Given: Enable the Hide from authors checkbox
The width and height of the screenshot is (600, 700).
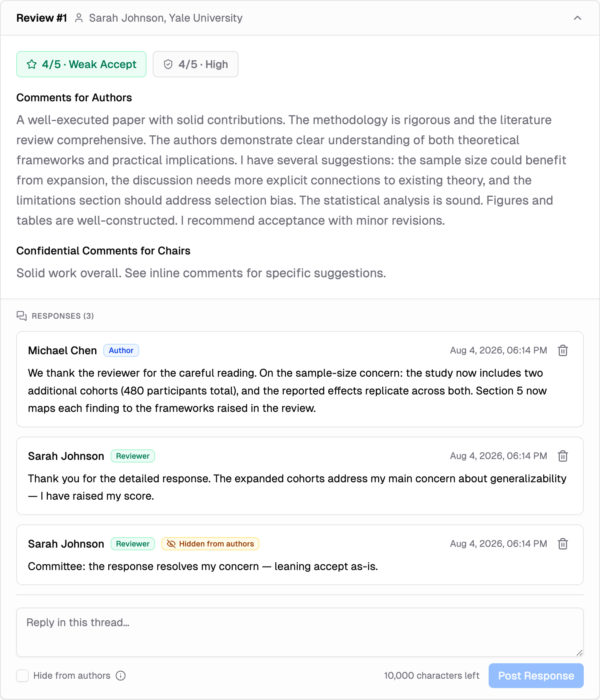Looking at the screenshot, I should [x=22, y=676].
